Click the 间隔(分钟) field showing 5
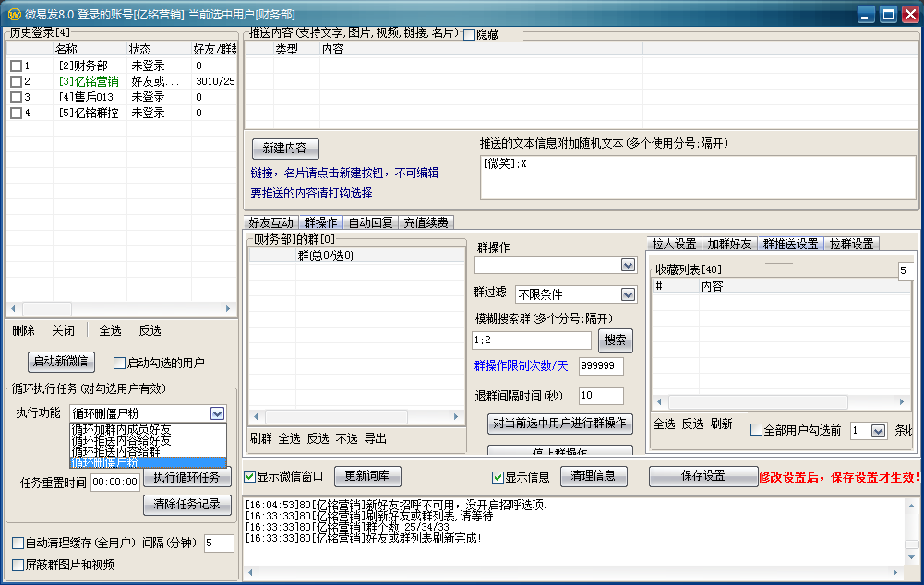The width and height of the screenshot is (924, 585). tap(219, 543)
